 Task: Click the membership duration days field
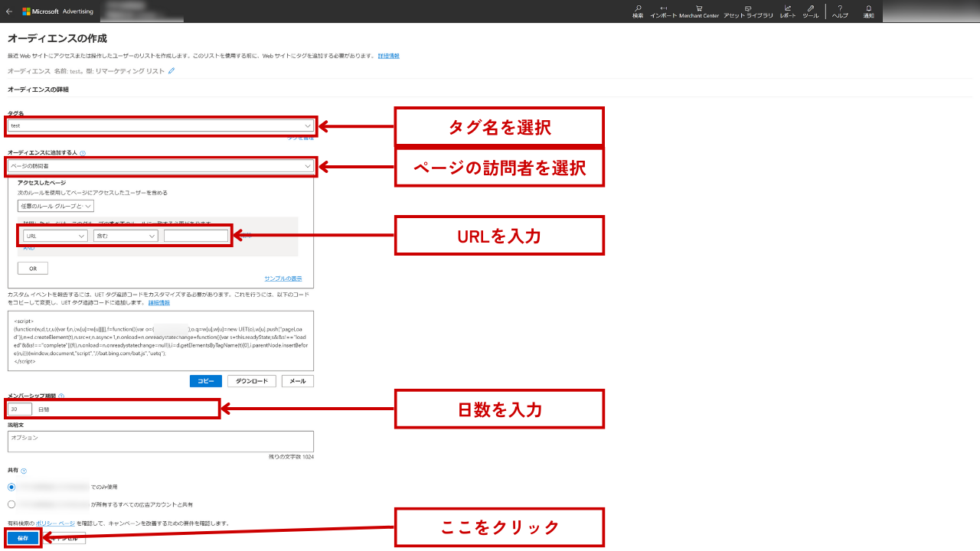(20, 409)
